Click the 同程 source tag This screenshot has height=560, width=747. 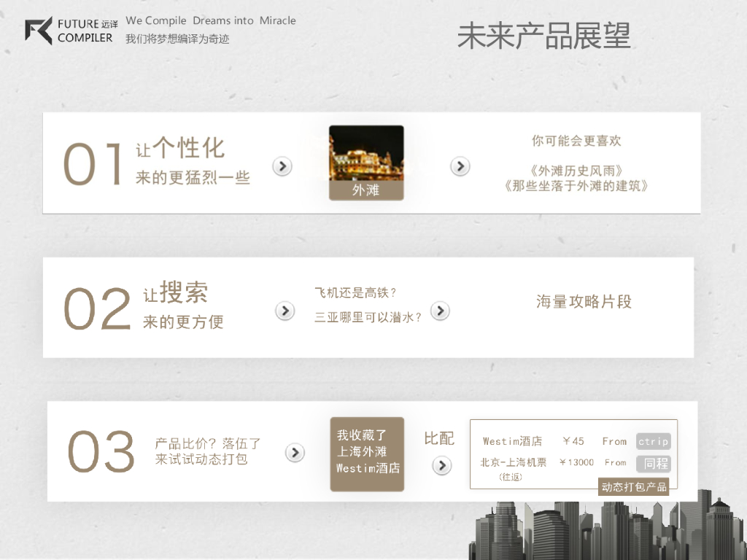pyautogui.click(x=653, y=463)
